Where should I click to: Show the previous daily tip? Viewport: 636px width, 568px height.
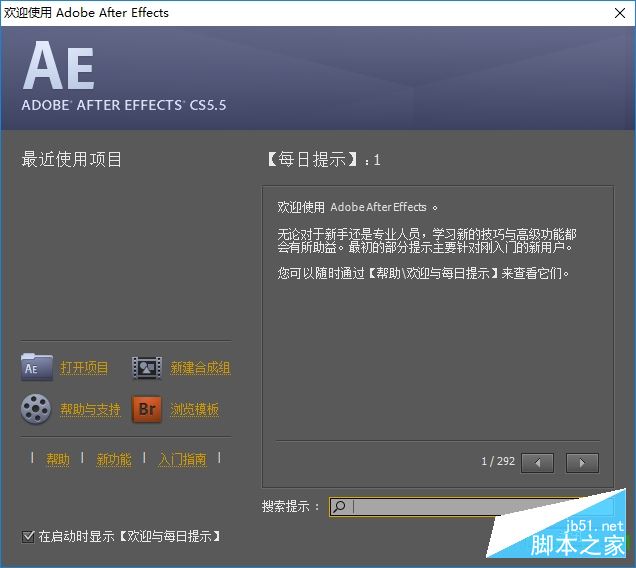(x=537, y=463)
